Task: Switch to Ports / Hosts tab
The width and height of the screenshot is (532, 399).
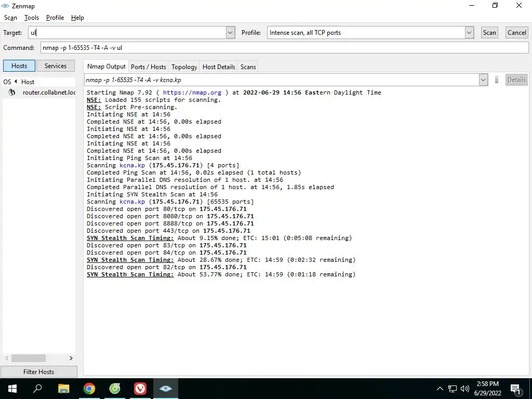Action: [x=148, y=67]
